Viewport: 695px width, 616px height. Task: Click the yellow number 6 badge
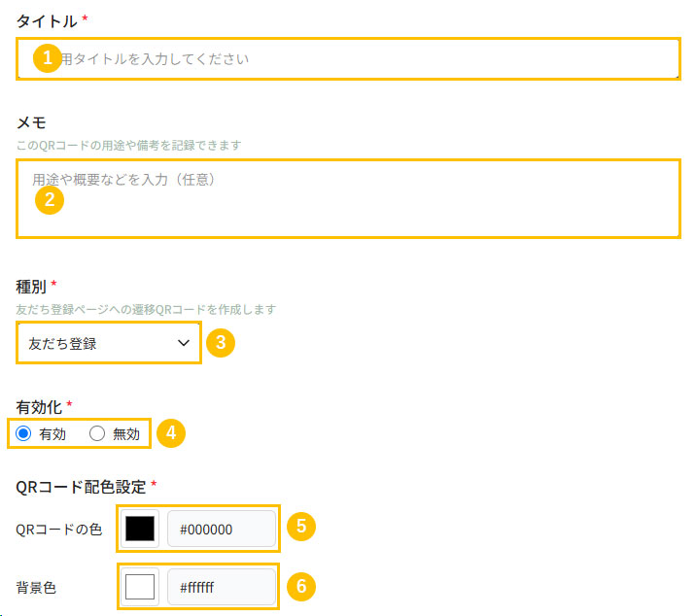point(301,586)
